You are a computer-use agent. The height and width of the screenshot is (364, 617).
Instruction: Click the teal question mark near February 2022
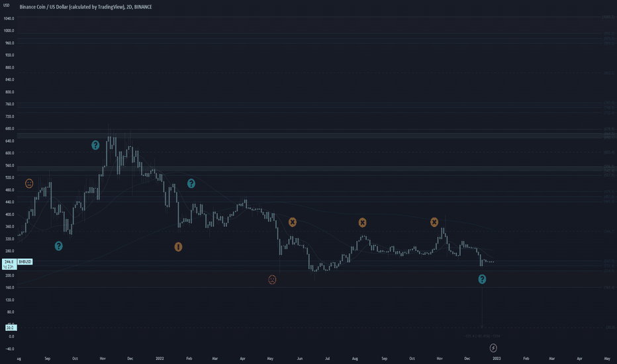pyautogui.click(x=191, y=183)
